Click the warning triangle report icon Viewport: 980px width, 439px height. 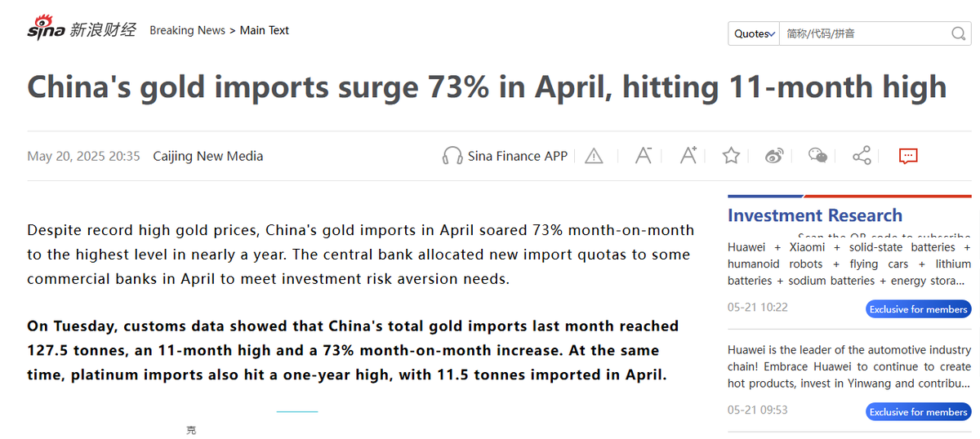[594, 156]
